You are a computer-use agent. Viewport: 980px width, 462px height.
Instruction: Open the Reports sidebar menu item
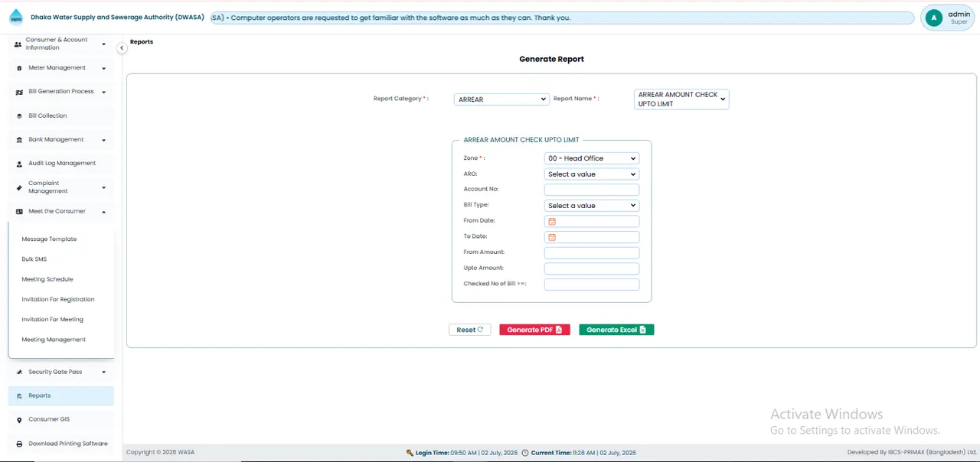tap(60, 396)
